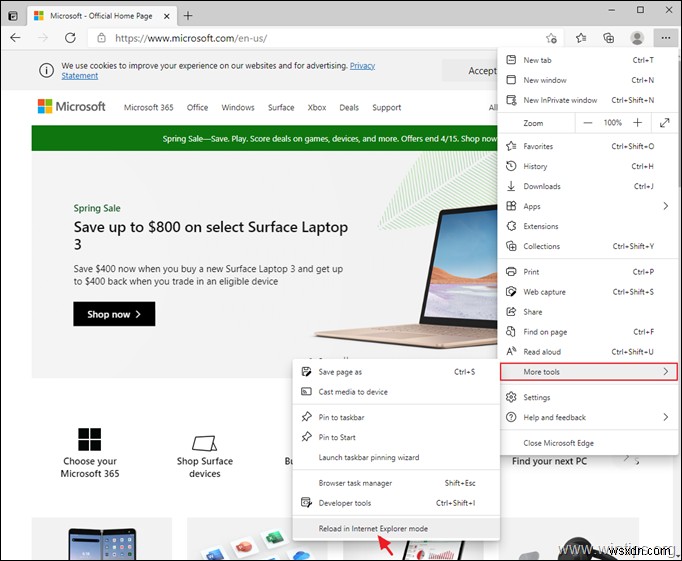Choose Read aloud in the menu

(588, 352)
